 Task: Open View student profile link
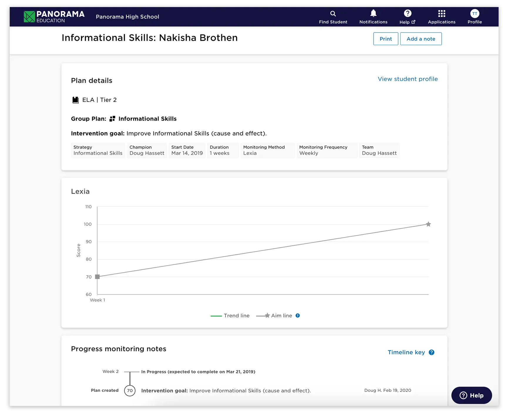(x=408, y=79)
